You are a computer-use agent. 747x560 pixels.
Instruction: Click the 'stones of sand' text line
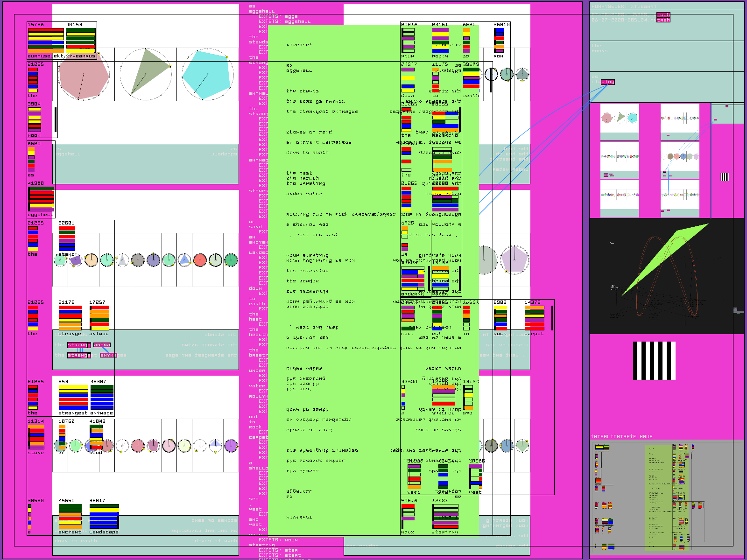309,132
